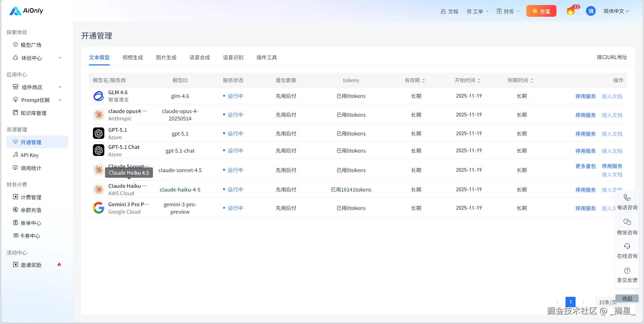Open the 简体中文 language dropdown
This screenshot has width=644, height=324.
pos(616,11)
